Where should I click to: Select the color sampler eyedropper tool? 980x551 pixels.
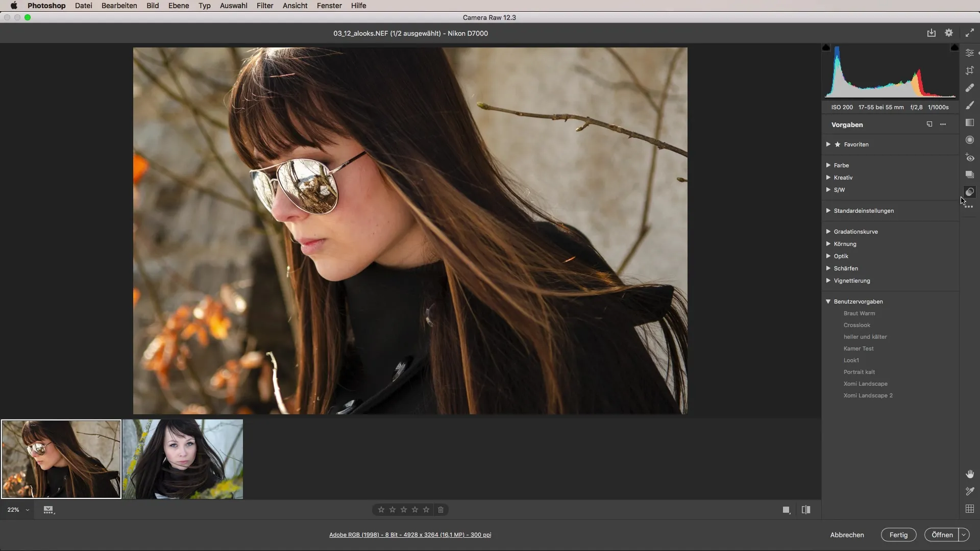tap(970, 491)
